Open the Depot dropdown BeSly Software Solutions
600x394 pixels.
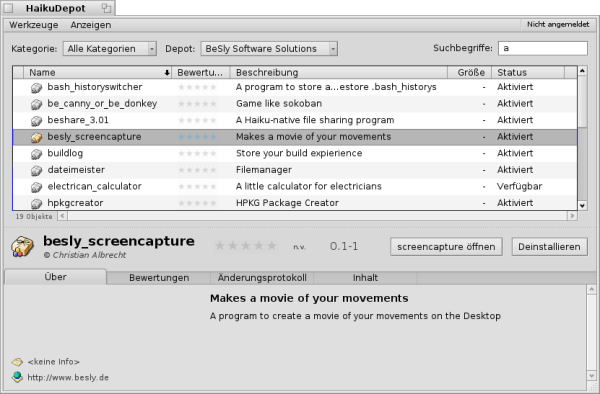pyautogui.click(x=269, y=49)
